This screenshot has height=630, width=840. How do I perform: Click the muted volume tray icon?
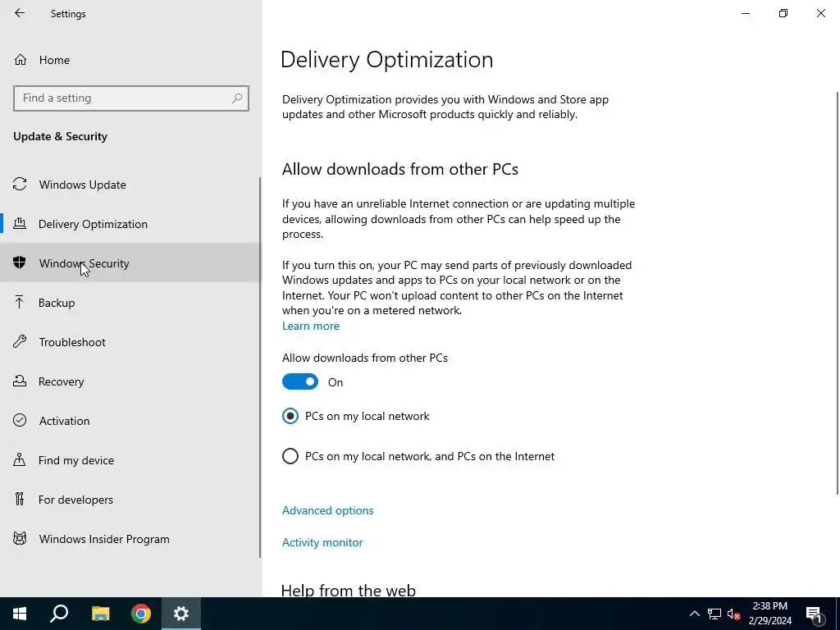[x=733, y=614]
